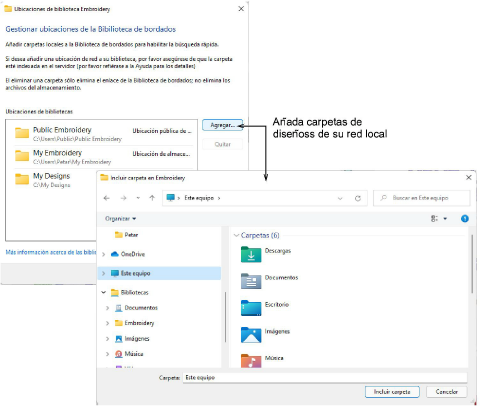Go back with the left arrow icon

click(107, 198)
